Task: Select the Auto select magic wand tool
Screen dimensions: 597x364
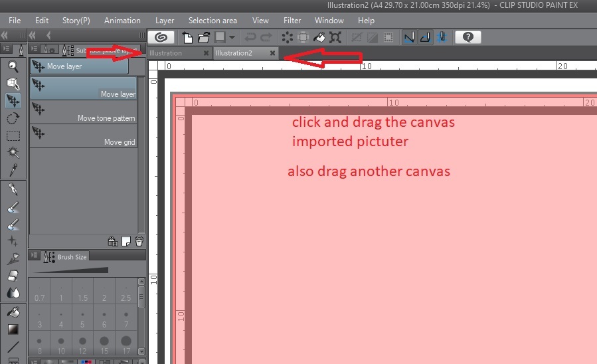Action: [x=13, y=153]
